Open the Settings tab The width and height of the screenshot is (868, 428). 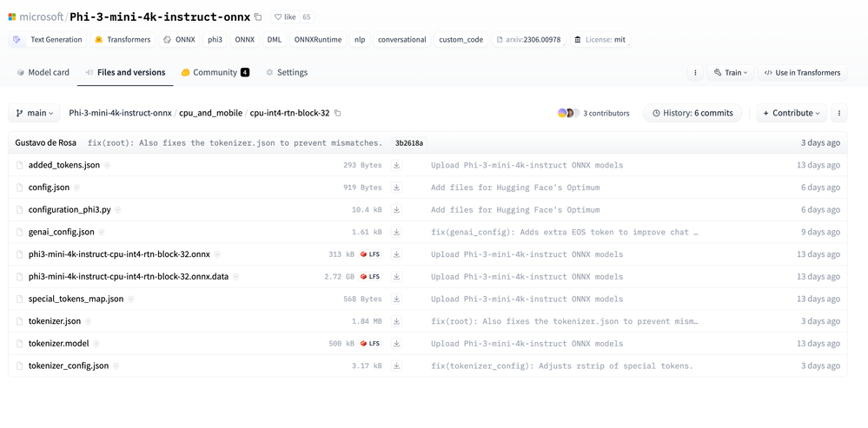tap(287, 72)
